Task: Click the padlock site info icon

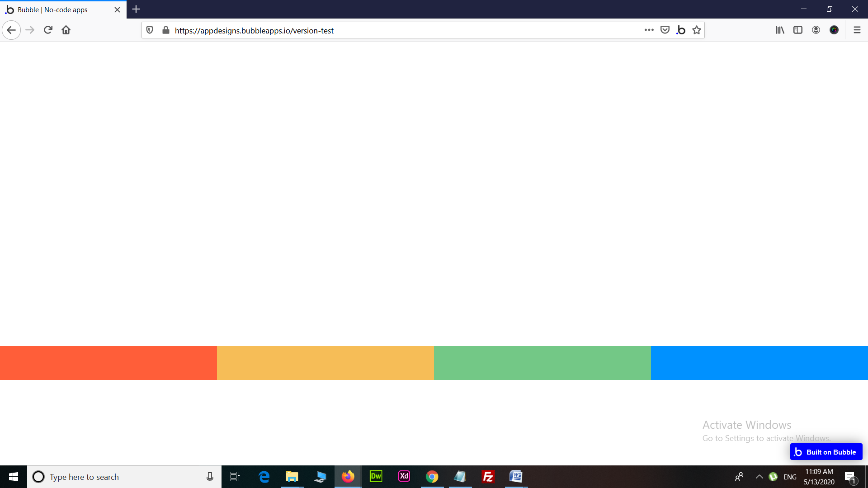Action: point(166,30)
